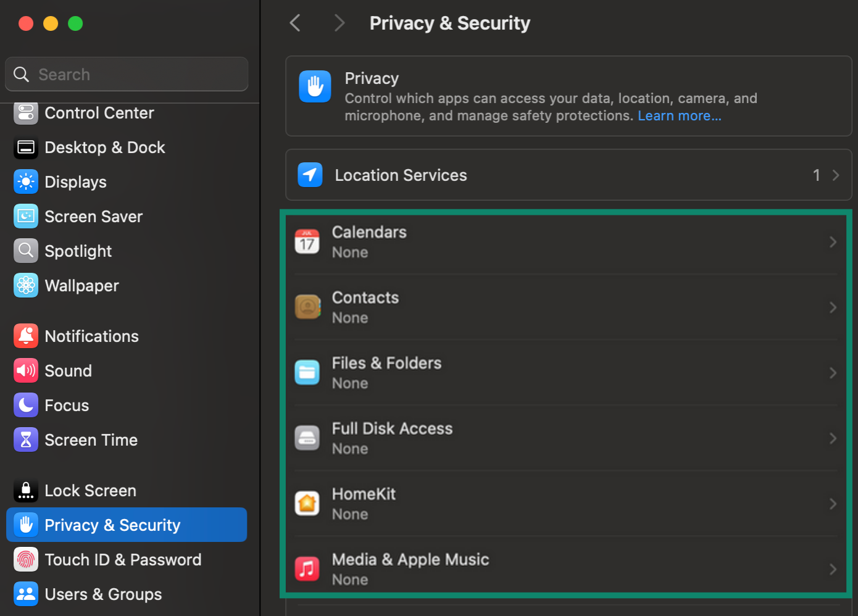Select Sound from the sidebar
The height and width of the screenshot is (616, 858).
(69, 370)
